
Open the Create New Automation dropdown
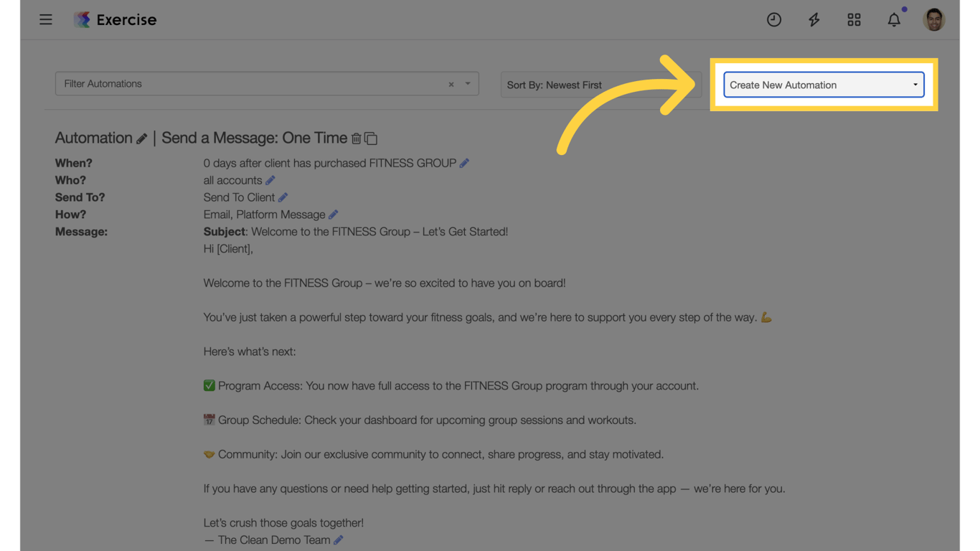click(823, 85)
